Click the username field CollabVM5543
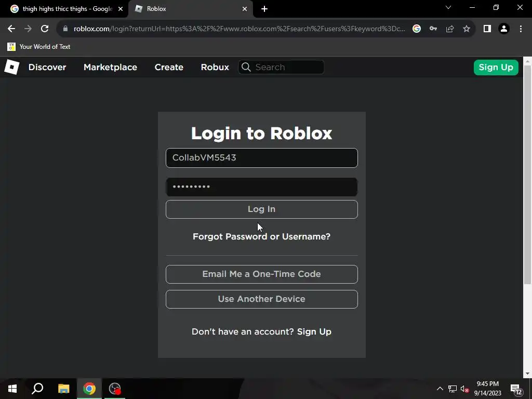Viewport: 532px width, 399px height. (262, 158)
